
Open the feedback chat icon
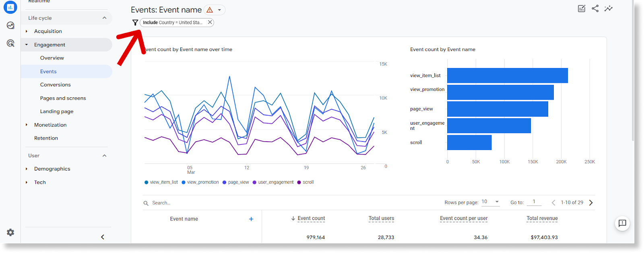coord(622,223)
